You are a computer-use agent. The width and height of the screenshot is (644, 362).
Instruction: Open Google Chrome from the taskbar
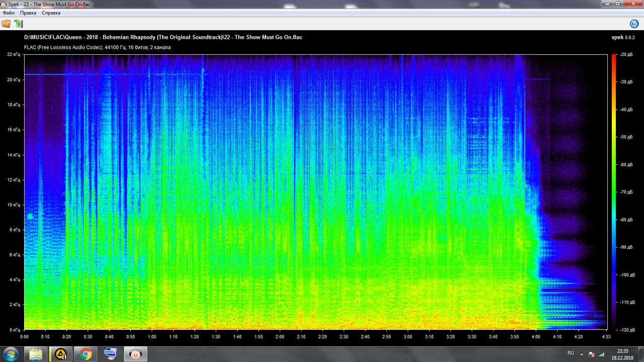(x=86, y=354)
